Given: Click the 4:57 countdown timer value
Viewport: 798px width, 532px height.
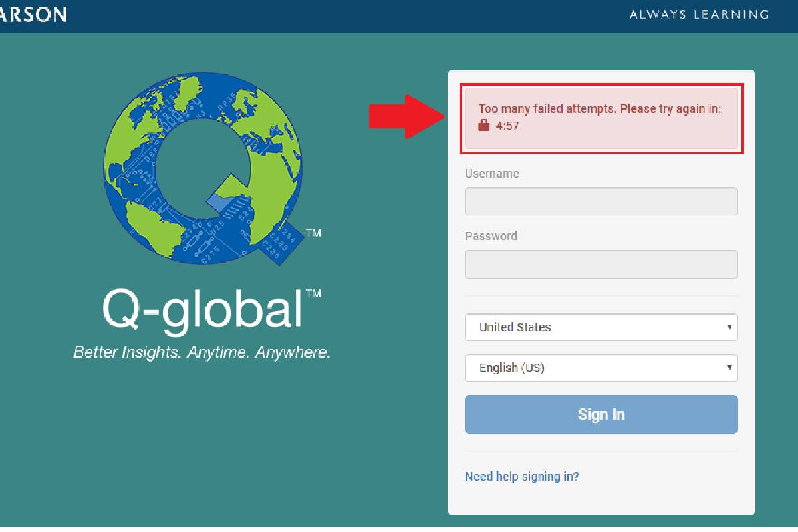Looking at the screenshot, I should click(x=508, y=125).
